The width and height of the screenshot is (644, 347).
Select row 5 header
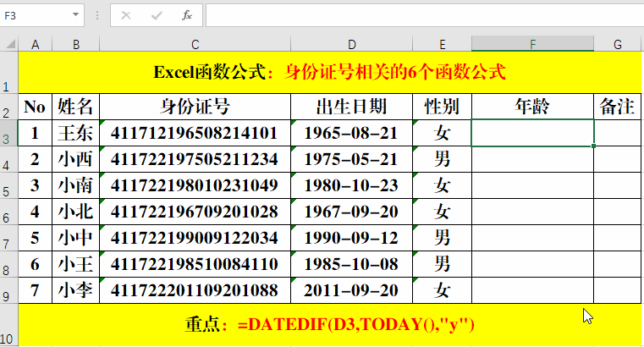[9, 185]
